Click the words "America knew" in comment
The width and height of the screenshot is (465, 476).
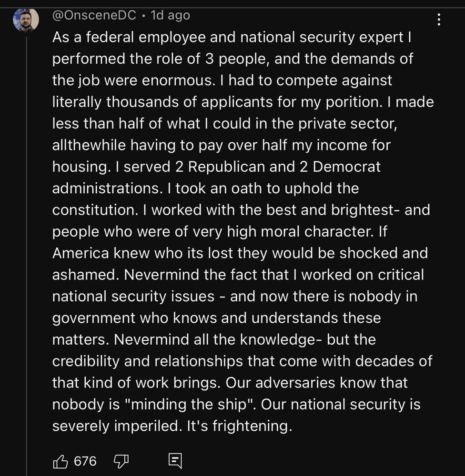point(101,253)
